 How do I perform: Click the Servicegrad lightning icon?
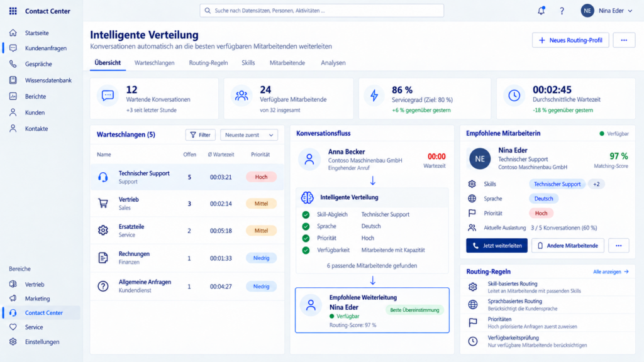point(374,96)
